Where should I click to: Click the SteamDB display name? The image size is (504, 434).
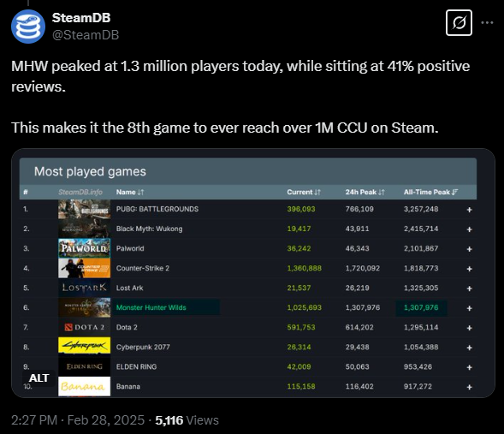pyautogui.click(x=81, y=18)
